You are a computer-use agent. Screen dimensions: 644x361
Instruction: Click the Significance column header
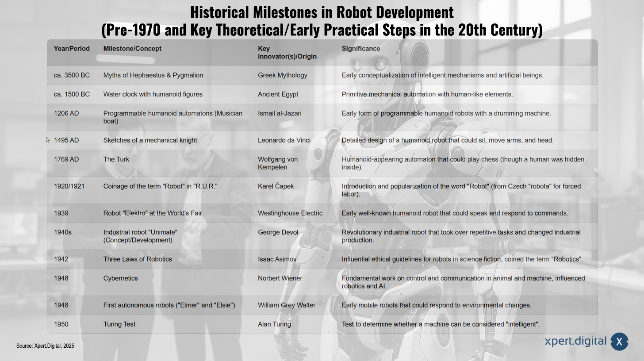361,49
